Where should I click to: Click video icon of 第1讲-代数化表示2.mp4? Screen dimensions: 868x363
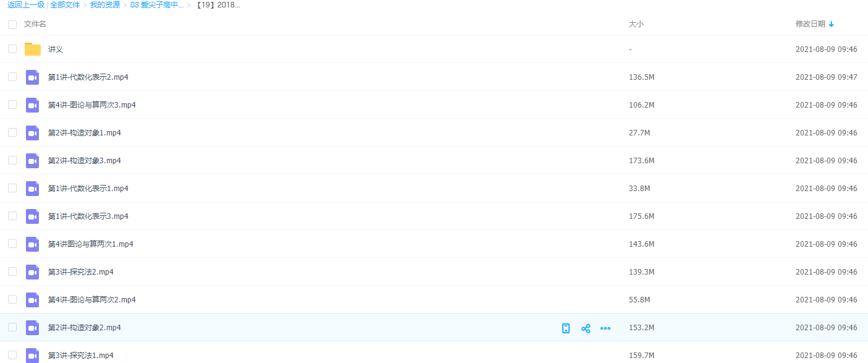tap(33, 77)
